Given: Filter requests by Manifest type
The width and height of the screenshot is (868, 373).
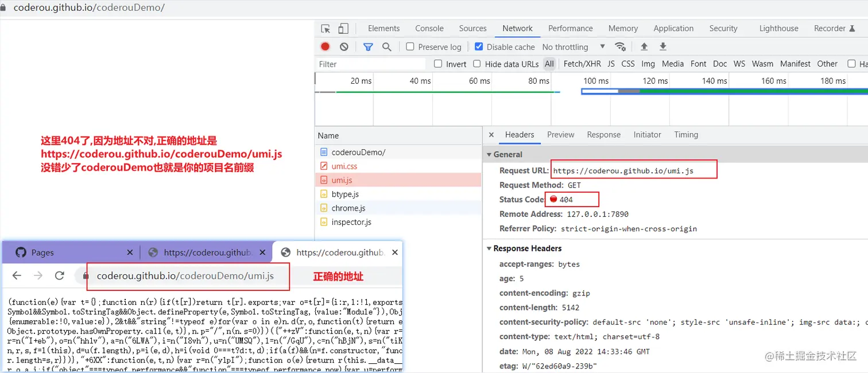Looking at the screenshot, I should click(x=795, y=64).
